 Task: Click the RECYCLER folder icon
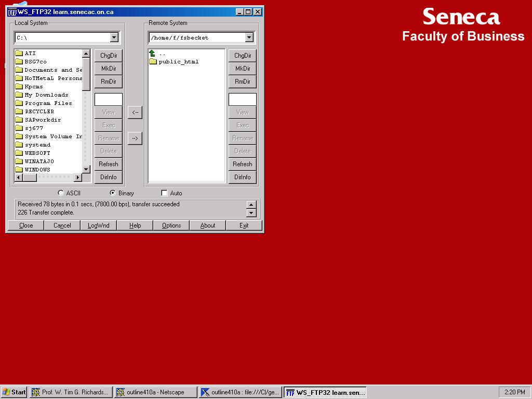tap(19, 111)
